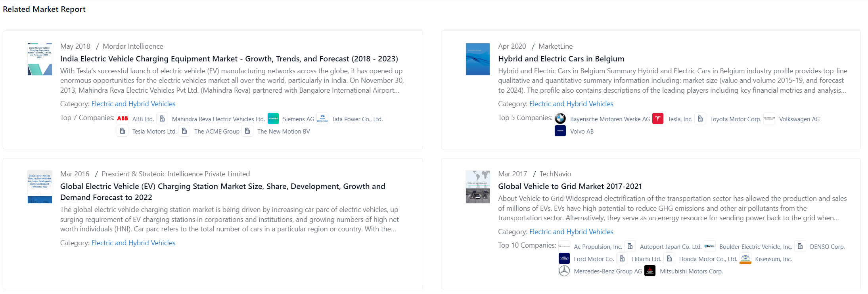This screenshot has height=294, width=868.
Task: Open Hybrid and Electric Cars in Belgium
Action: pyautogui.click(x=561, y=59)
